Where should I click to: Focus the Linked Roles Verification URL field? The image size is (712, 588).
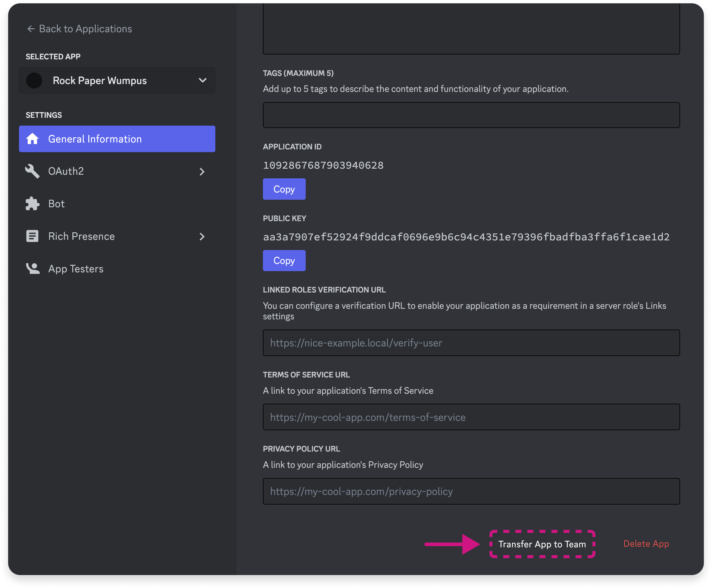471,343
